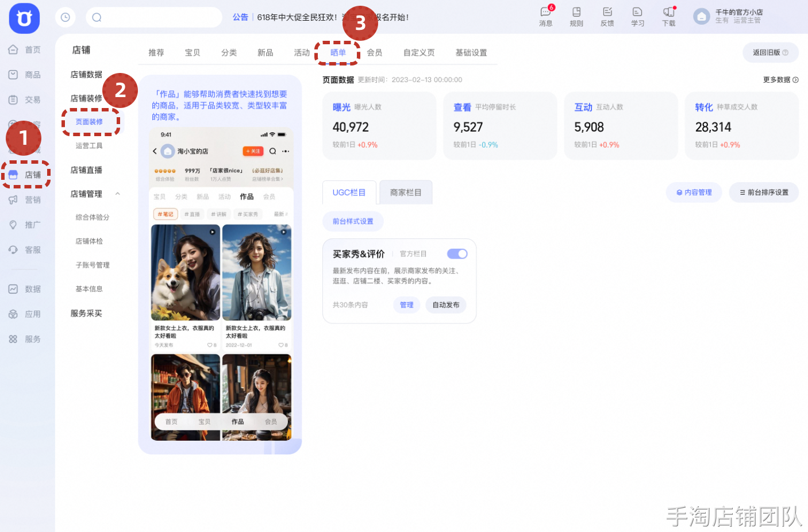Select #笔记 tag in phone preview
The height and width of the screenshot is (532, 808).
166,214
